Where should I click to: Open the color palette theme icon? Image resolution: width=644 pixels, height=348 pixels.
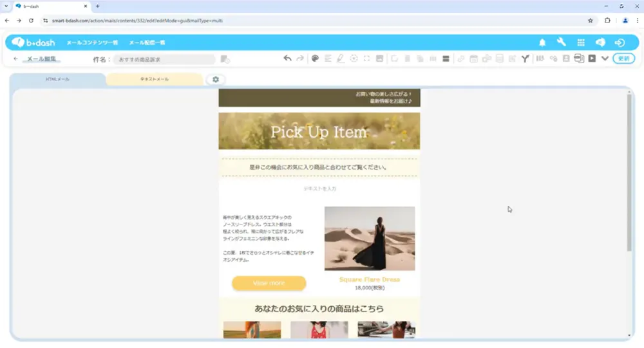pyautogui.click(x=315, y=59)
